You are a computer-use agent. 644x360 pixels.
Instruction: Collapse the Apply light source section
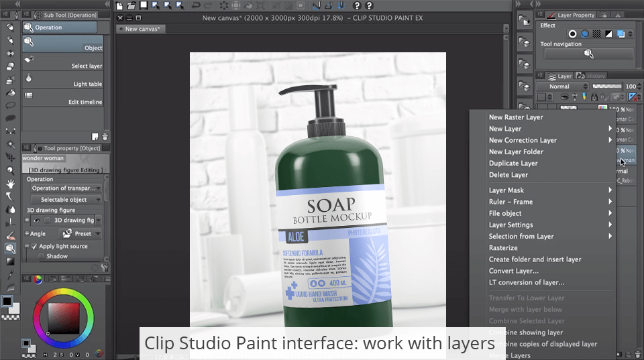coord(27,246)
